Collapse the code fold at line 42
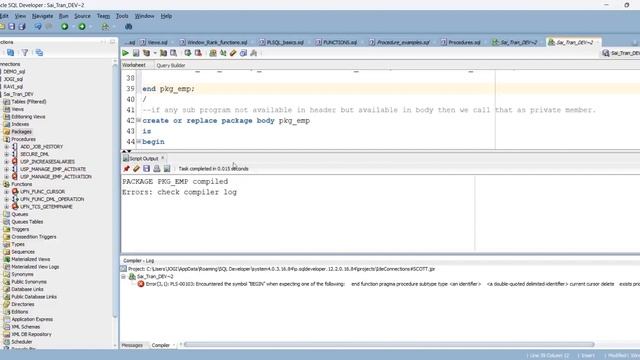 coord(139,120)
